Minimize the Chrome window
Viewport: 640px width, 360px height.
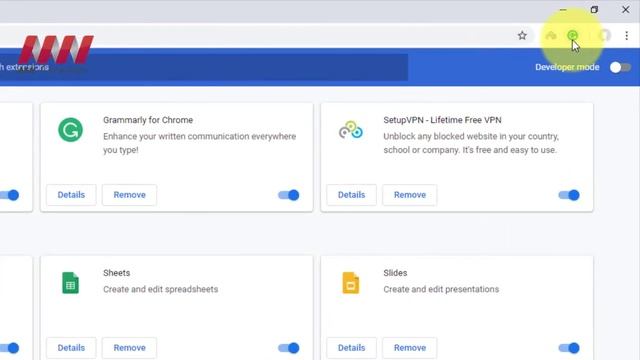point(563,9)
